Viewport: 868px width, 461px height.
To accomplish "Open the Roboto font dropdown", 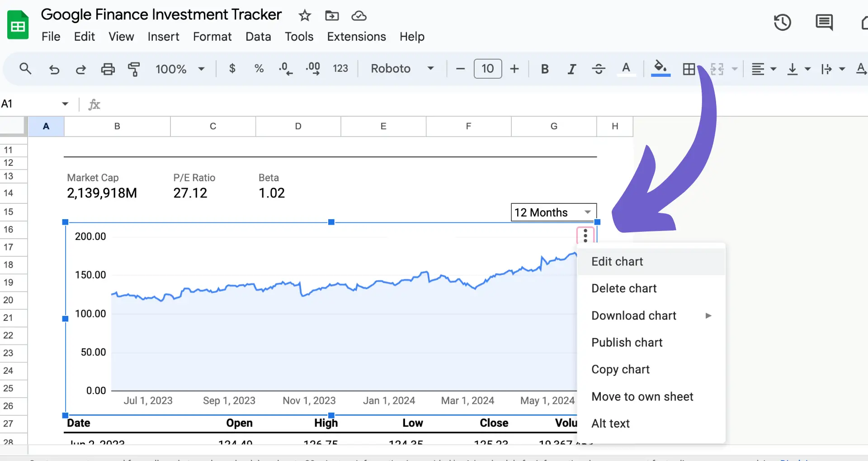I will coord(402,69).
